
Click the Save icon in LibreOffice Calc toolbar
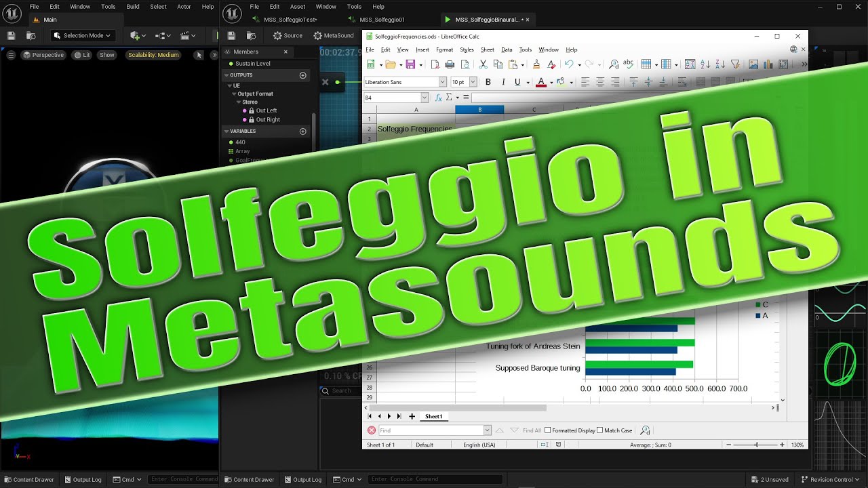coord(410,64)
